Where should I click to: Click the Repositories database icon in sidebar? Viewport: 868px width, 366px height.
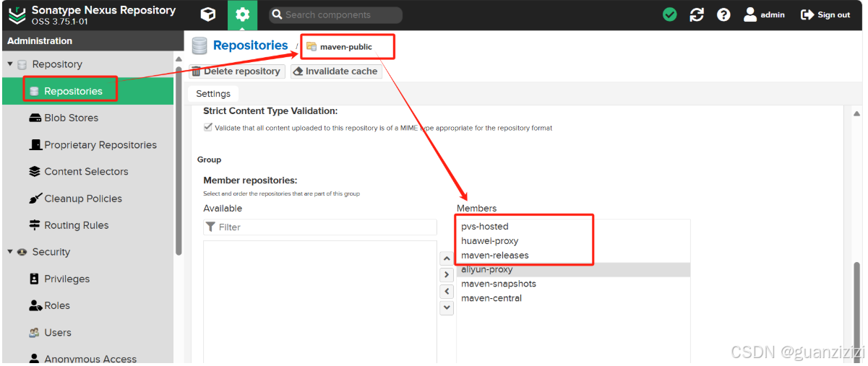(34, 91)
